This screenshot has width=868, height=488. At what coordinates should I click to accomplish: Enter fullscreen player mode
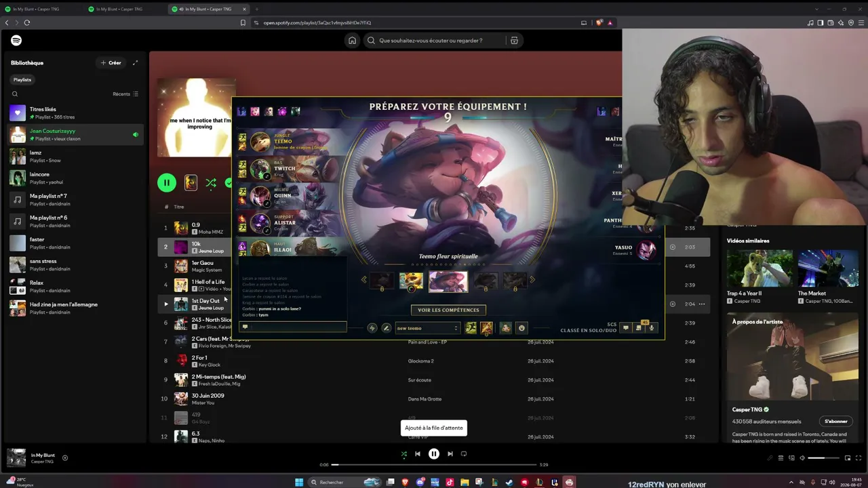tap(859, 458)
